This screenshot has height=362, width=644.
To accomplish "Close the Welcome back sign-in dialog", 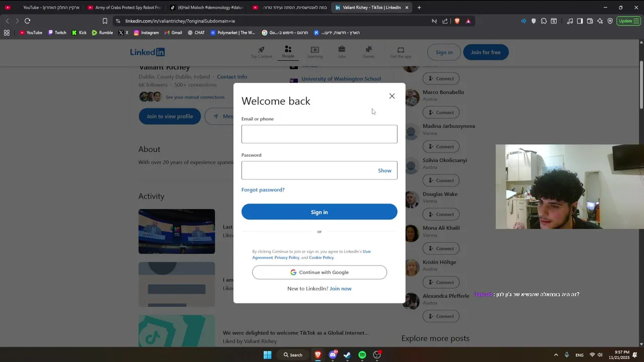I will [x=392, y=96].
